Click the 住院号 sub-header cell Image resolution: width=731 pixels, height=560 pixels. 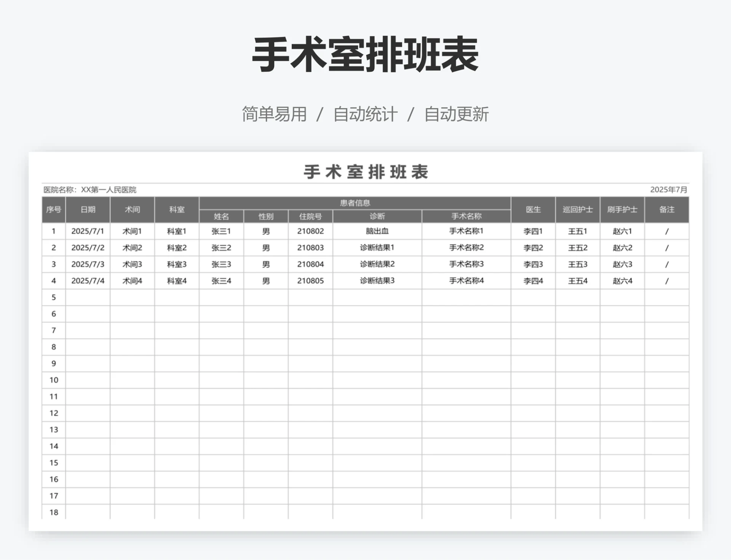click(x=311, y=216)
